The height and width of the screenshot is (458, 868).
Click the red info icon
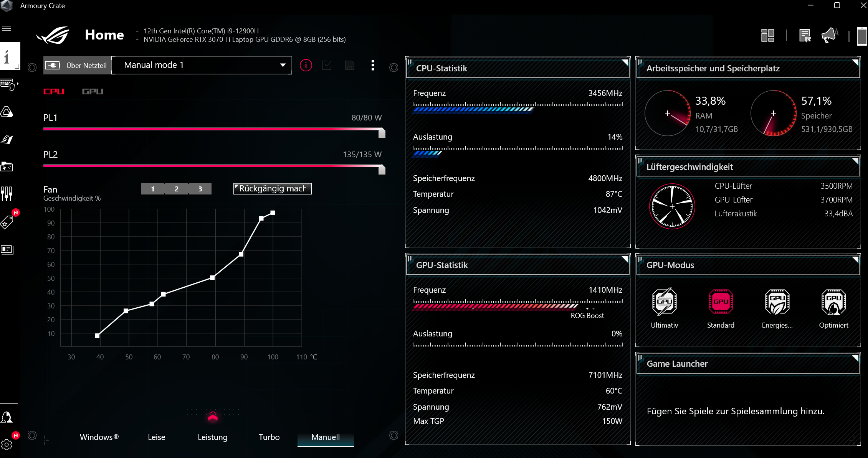pos(306,66)
